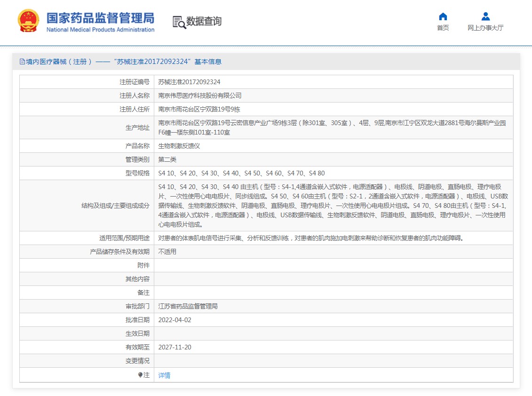Click product name 生物刺激反馈仪

(179, 146)
